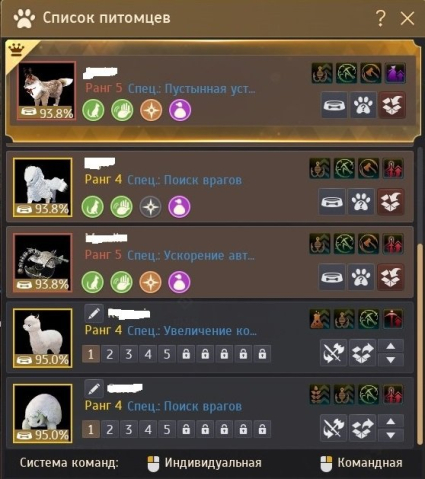Click the pencil rename icon for the alpaca pet
Image resolution: width=425 pixels, height=479 pixels.
pyautogui.click(x=94, y=313)
